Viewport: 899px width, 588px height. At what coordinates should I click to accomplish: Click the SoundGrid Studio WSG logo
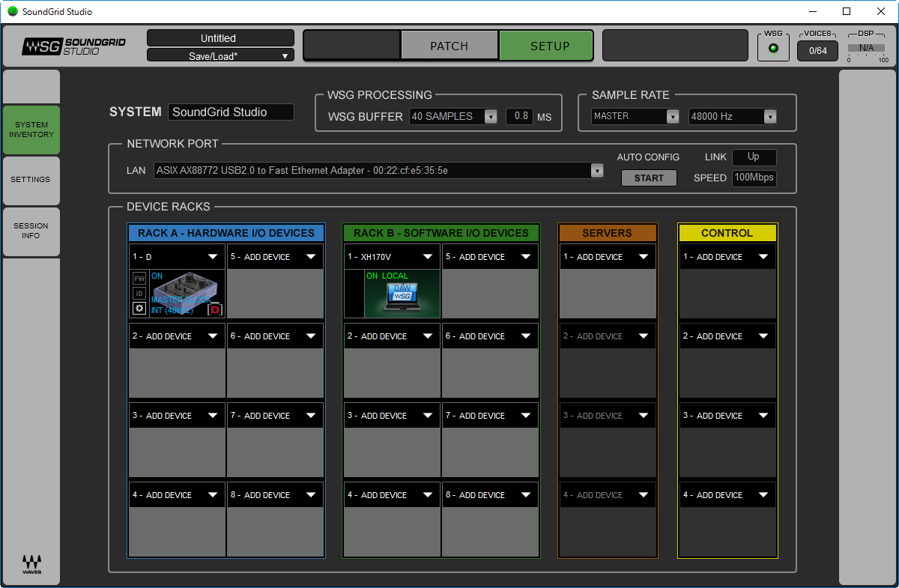(74, 46)
